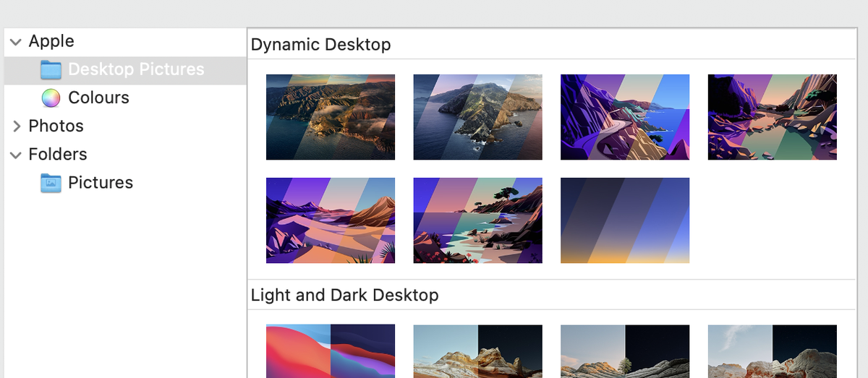Click the Pictures folder icon
The width and height of the screenshot is (868, 378).
click(51, 183)
